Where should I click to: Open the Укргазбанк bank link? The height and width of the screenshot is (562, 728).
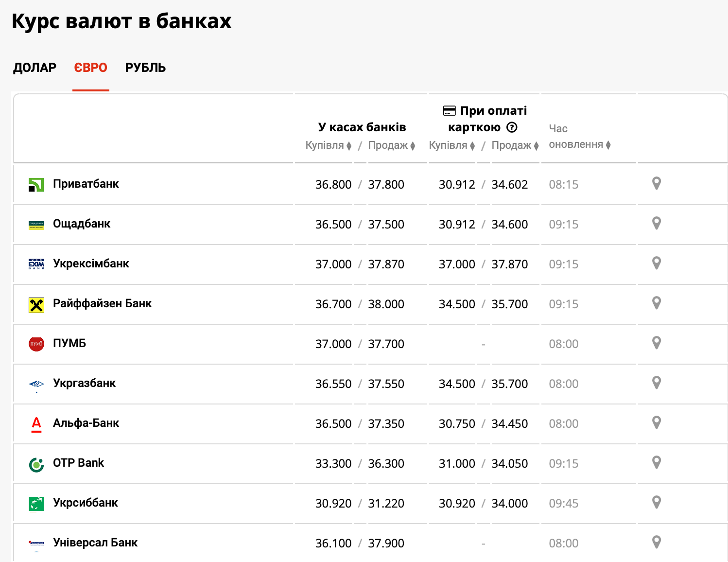click(x=84, y=383)
